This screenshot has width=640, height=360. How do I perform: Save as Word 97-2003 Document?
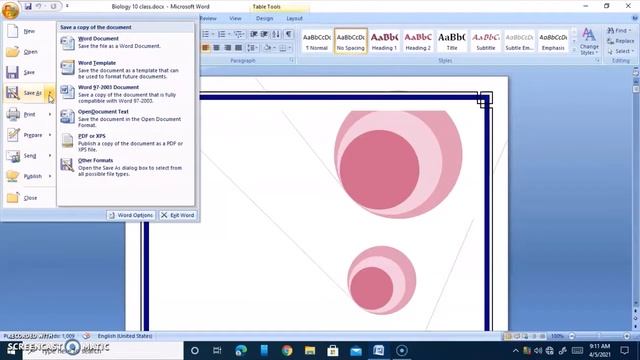point(126,94)
